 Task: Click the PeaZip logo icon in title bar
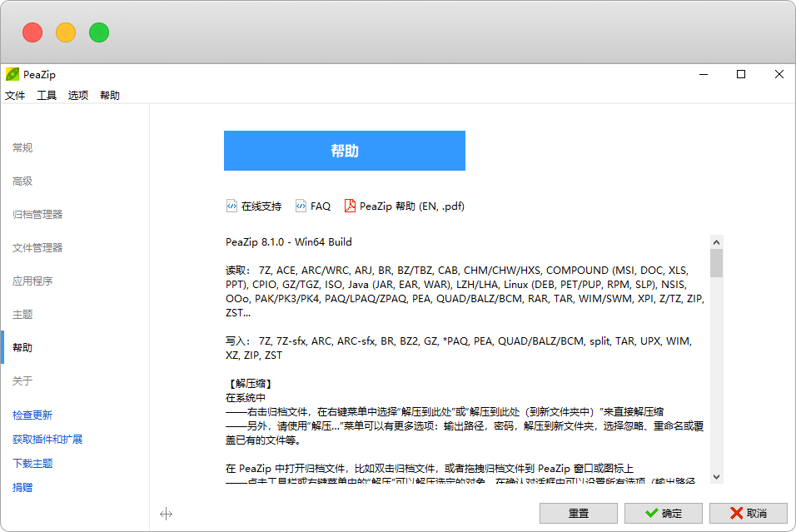[x=12, y=74]
